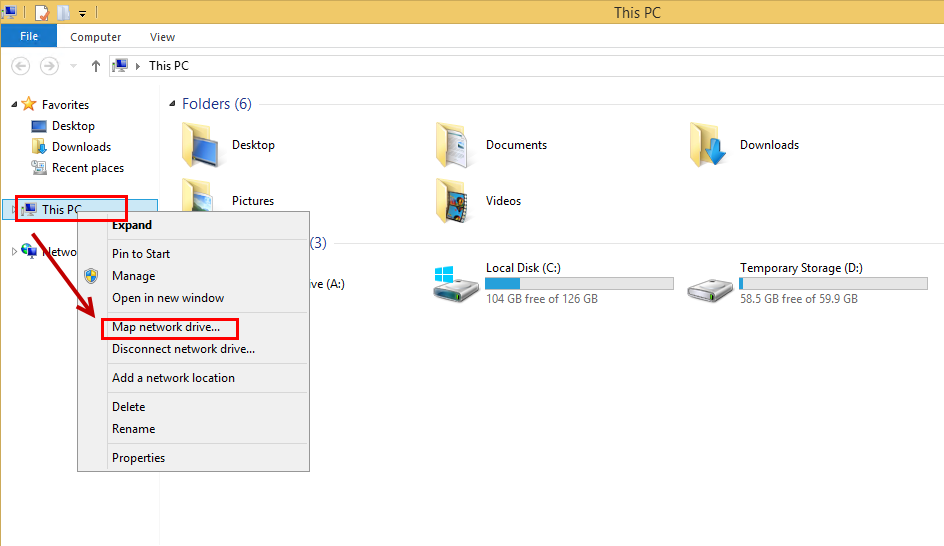Click the Up one level arrow
Viewport: 944px width, 546px height.
pyautogui.click(x=96, y=66)
